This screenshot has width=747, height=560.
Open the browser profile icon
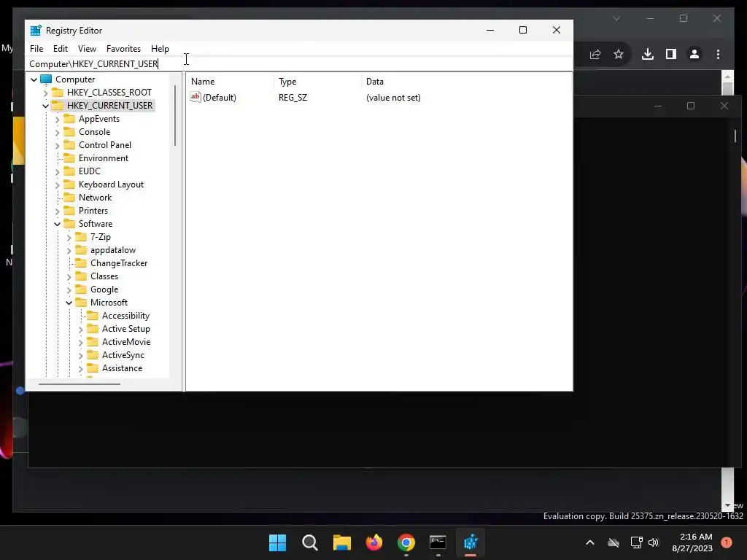694,54
